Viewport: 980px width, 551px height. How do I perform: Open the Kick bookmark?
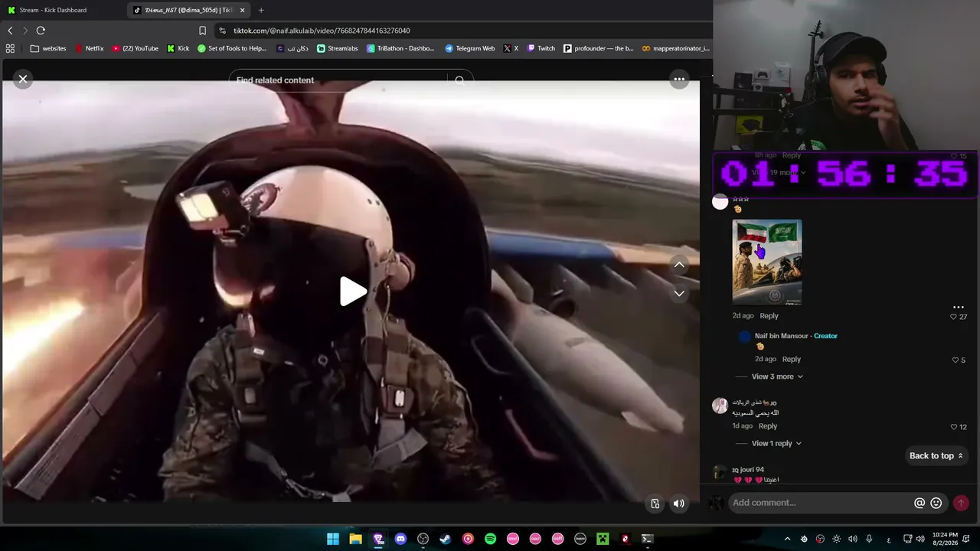pyautogui.click(x=178, y=48)
